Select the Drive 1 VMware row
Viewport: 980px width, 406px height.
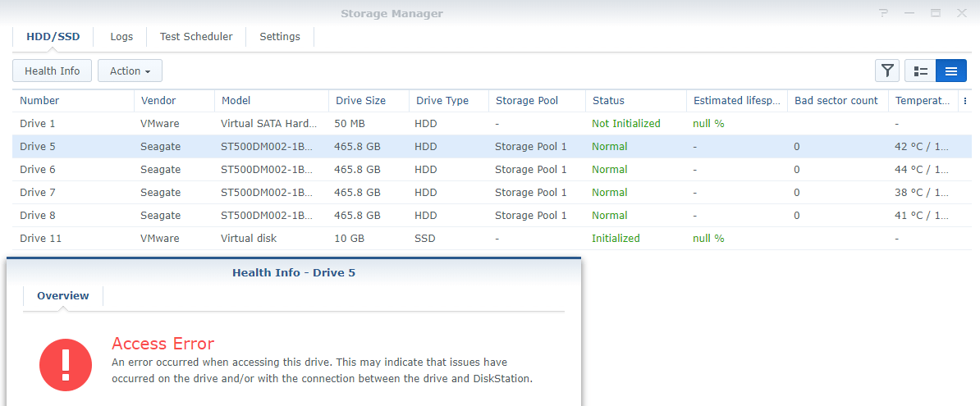(38, 124)
